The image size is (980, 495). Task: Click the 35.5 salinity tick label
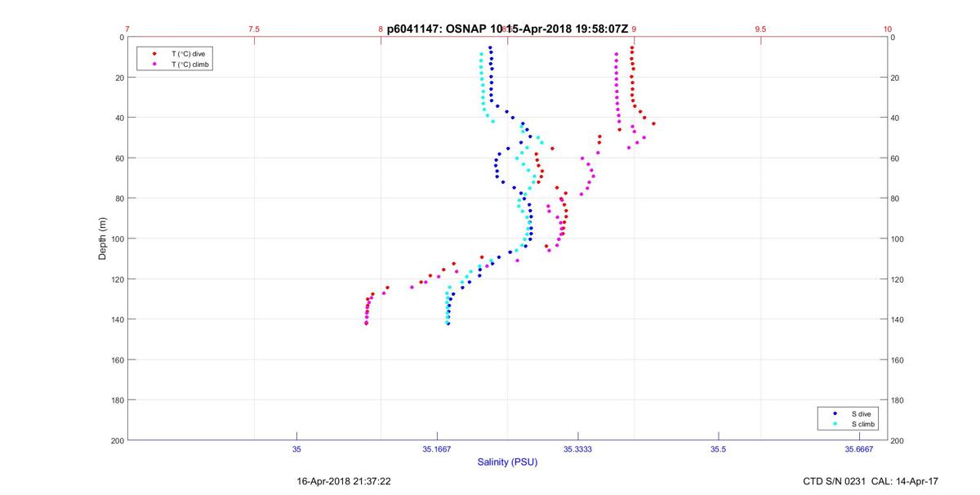718,449
